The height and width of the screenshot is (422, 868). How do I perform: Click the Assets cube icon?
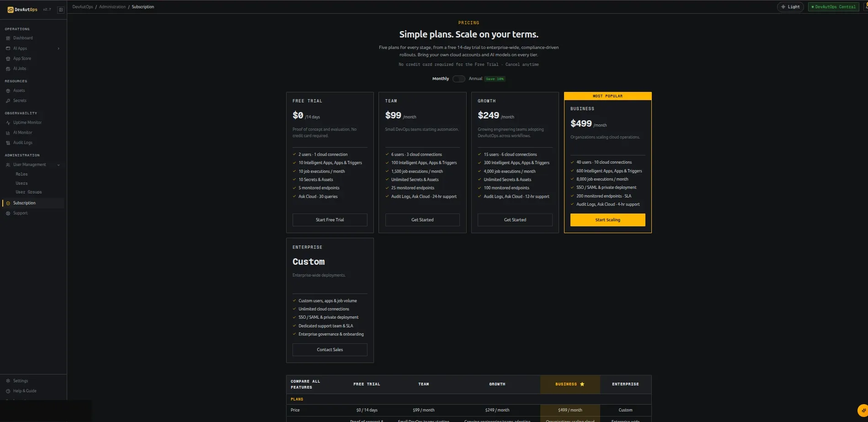[x=8, y=91]
